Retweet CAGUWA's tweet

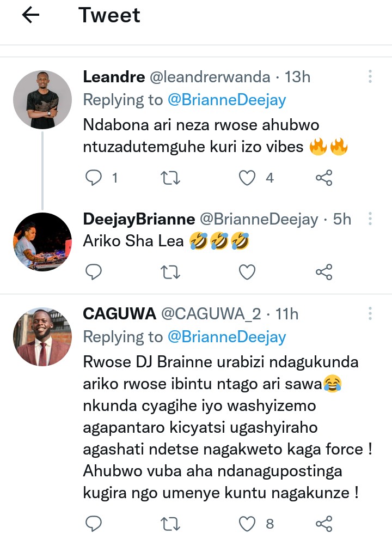point(171,524)
